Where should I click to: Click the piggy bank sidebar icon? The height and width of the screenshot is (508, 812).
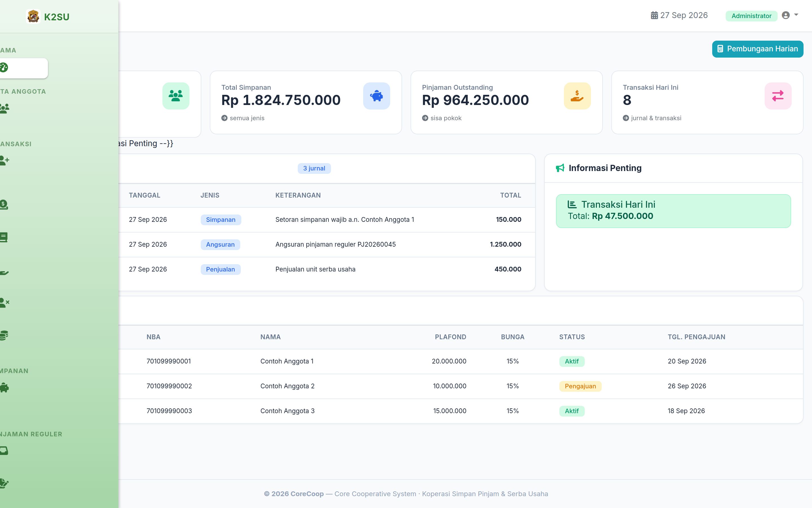(4, 387)
